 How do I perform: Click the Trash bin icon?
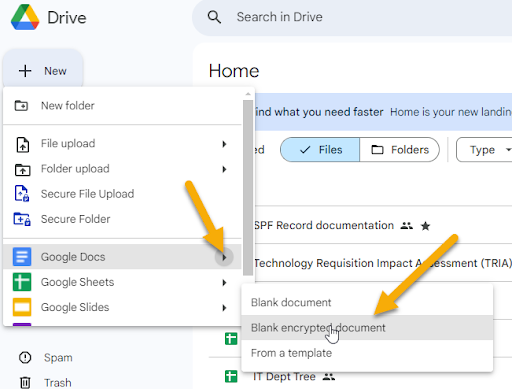point(25,382)
